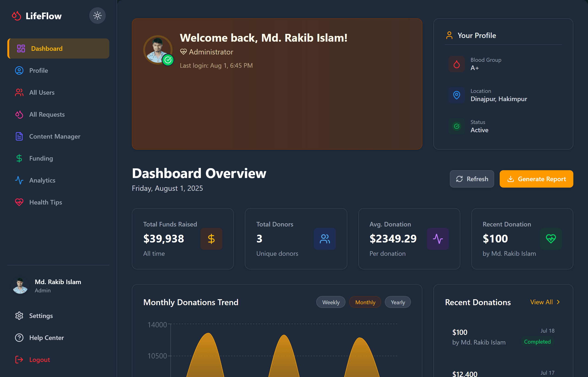Open the Help Center question icon
588x377 pixels.
click(19, 338)
